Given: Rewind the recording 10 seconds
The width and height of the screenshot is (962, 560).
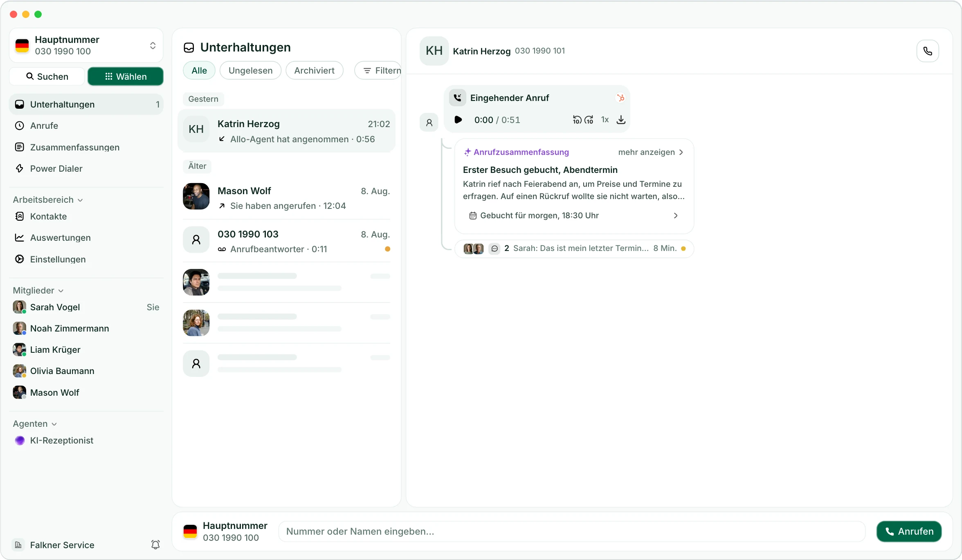Looking at the screenshot, I should tap(577, 120).
